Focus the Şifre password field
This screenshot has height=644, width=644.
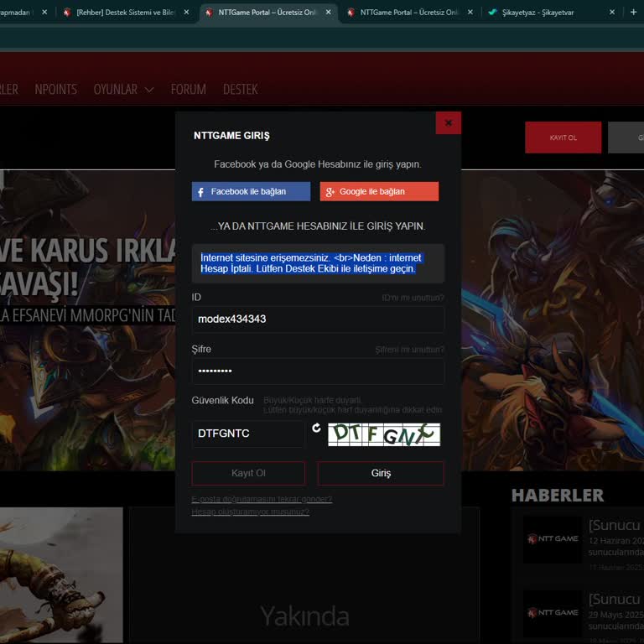pyautogui.click(x=318, y=371)
